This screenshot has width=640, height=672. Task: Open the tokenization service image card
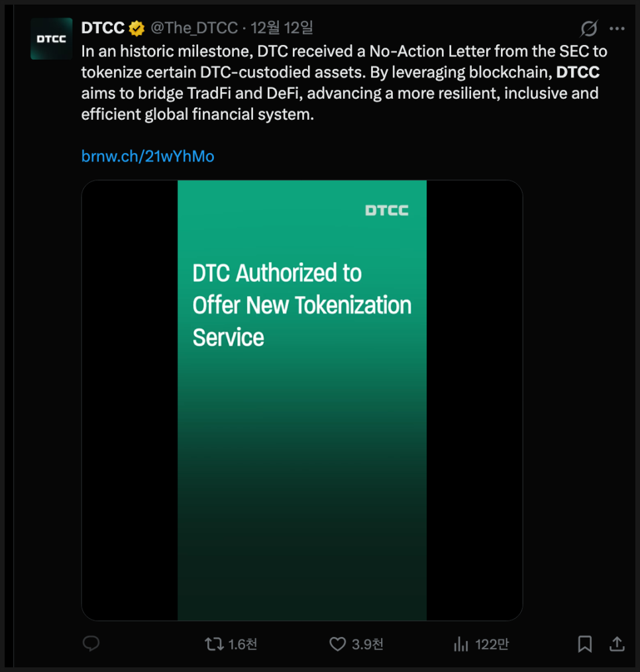click(302, 400)
